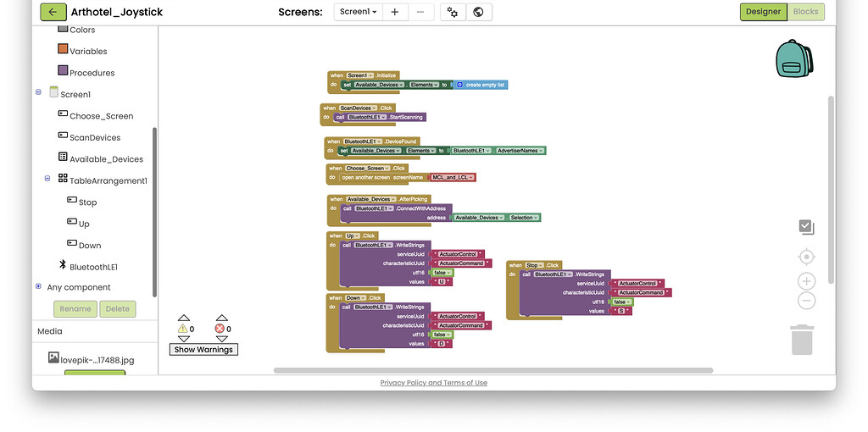
Task: Toggle the workspace checkbox icon above crosshair
Action: tap(807, 227)
